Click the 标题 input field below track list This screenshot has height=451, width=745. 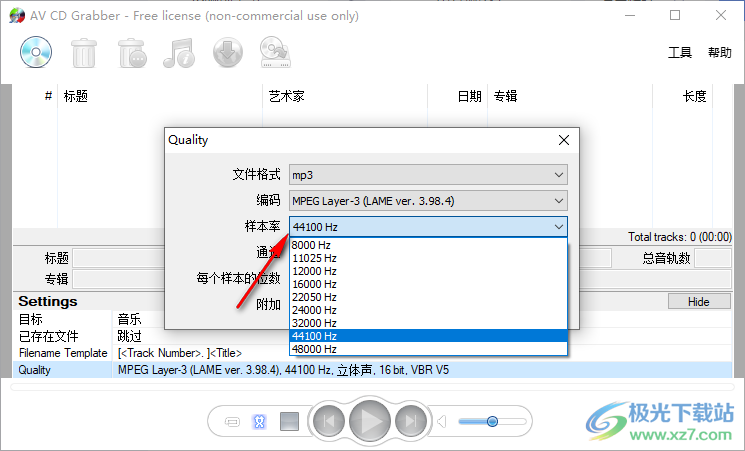pos(119,259)
